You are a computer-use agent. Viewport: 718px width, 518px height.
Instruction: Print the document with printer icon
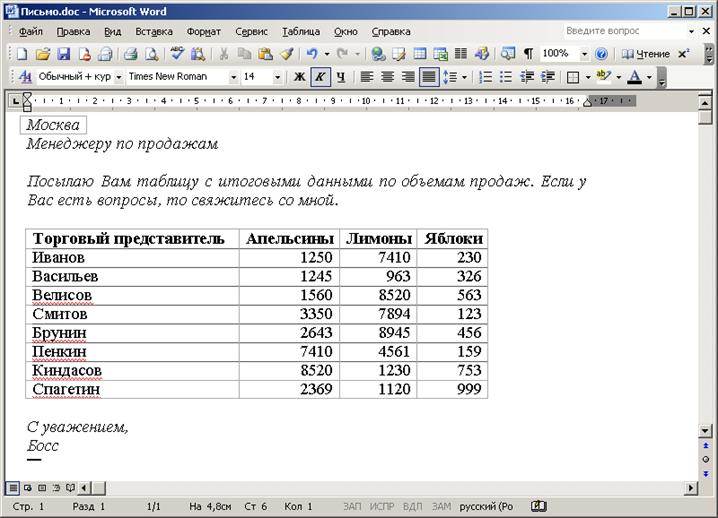click(x=131, y=54)
